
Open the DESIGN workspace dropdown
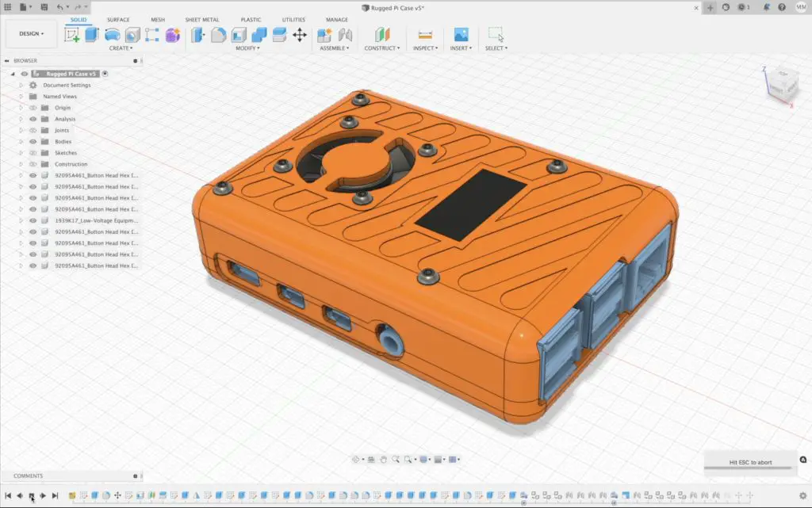click(32, 34)
